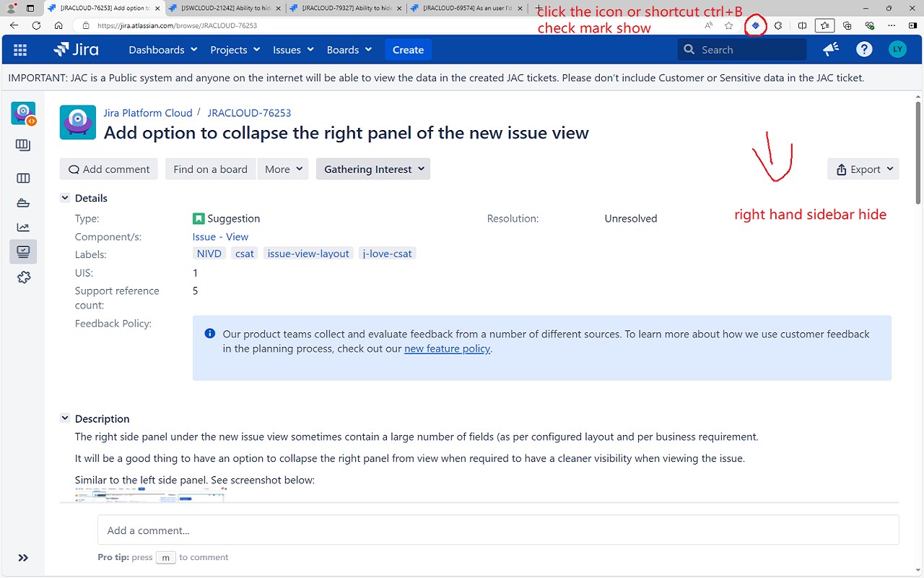
Task: Open the Issues sidebar icon
Action: [x=23, y=251]
